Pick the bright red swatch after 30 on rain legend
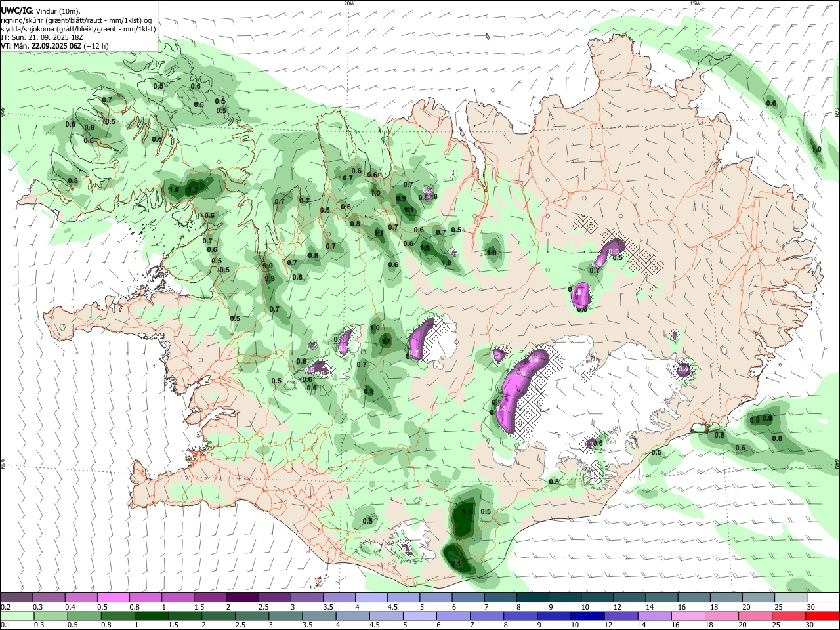 tap(823, 616)
